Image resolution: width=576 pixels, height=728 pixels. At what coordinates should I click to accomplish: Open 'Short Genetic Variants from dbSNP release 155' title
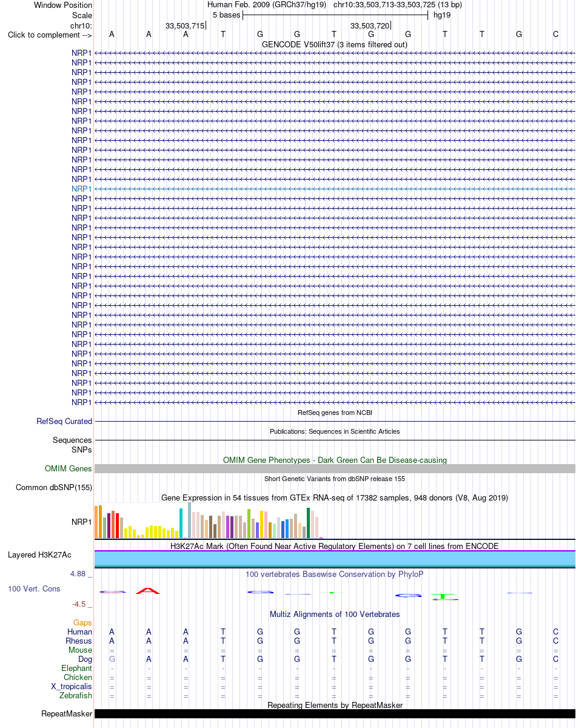tap(335, 479)
